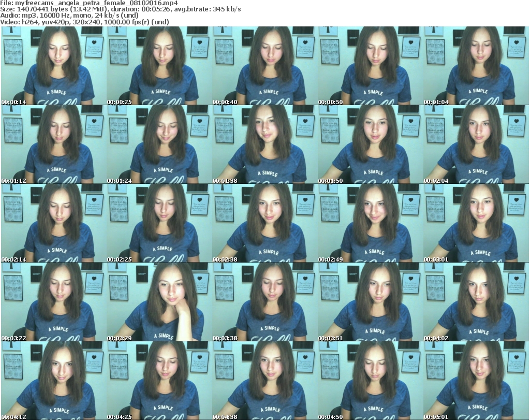Screen dimensions: 530x420
Task: Pick the frame at 00:04:02
Action: (476, 301)
